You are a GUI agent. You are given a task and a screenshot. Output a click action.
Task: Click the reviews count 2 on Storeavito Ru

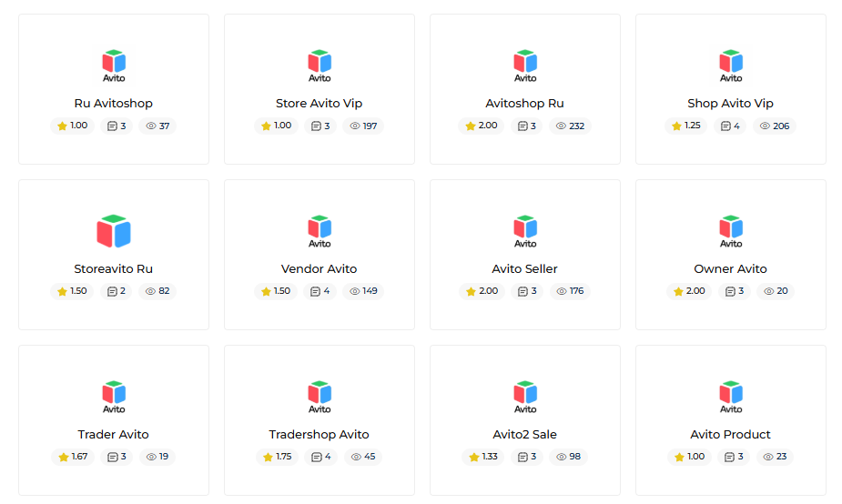pyautogui.click(x=117, y=291)
